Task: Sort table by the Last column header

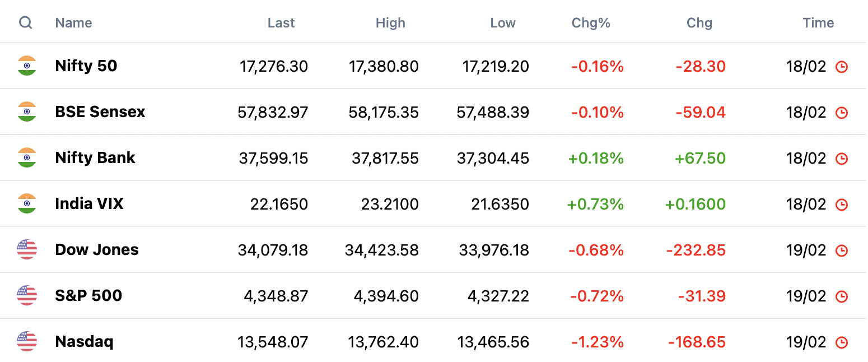Action: 281,23
